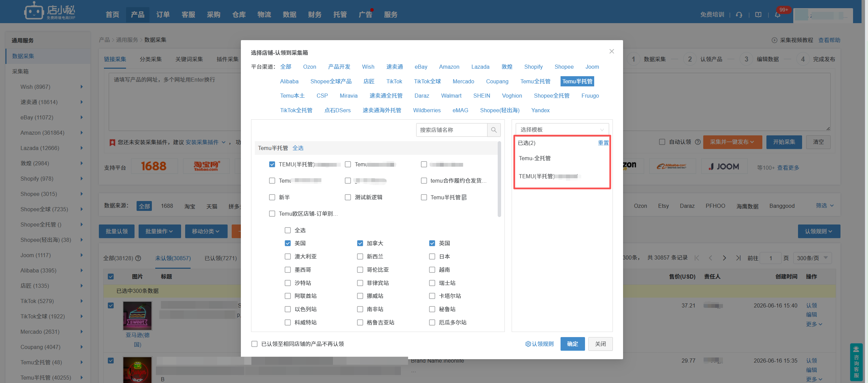Check the Temu欧区店铺 store checkbox

pyautogui.click(x=272, y=214)
